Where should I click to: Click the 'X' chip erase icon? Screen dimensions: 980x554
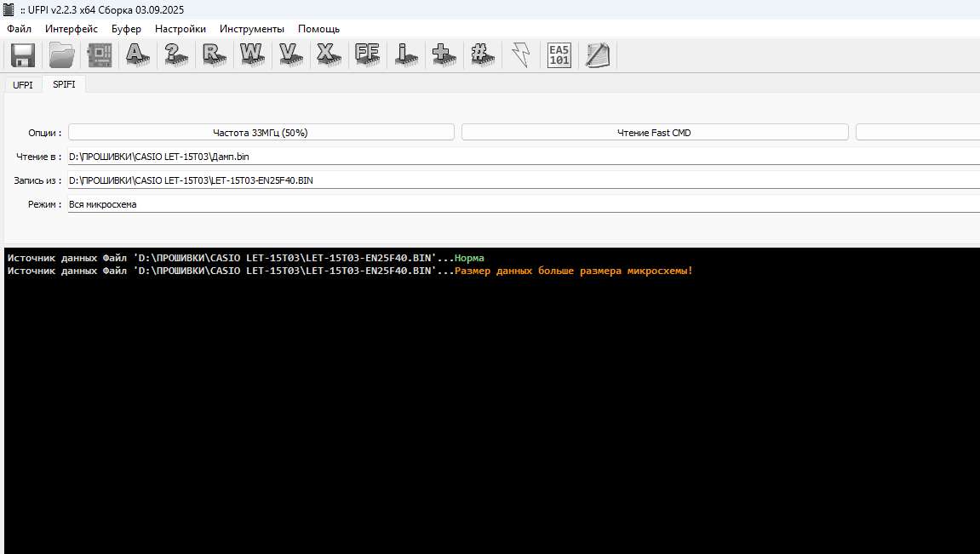pos(328,55)
